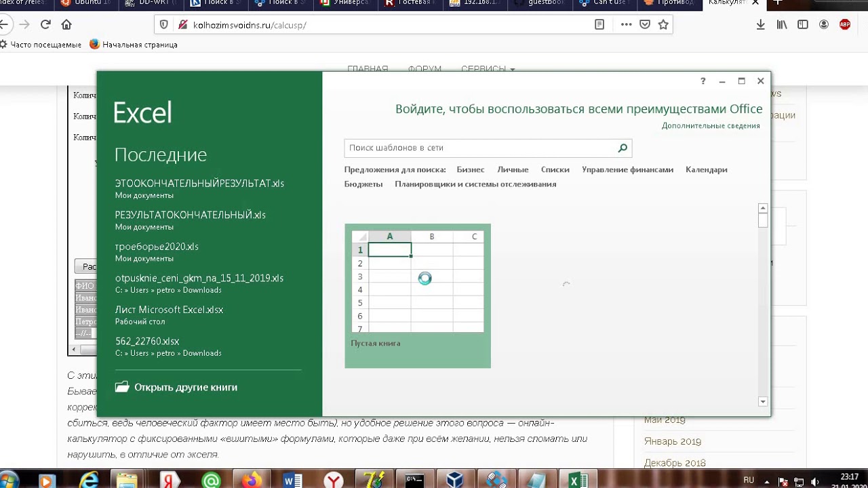
Task: Choose the Бизнес template suggestion
Action: (x=471, y=169)
